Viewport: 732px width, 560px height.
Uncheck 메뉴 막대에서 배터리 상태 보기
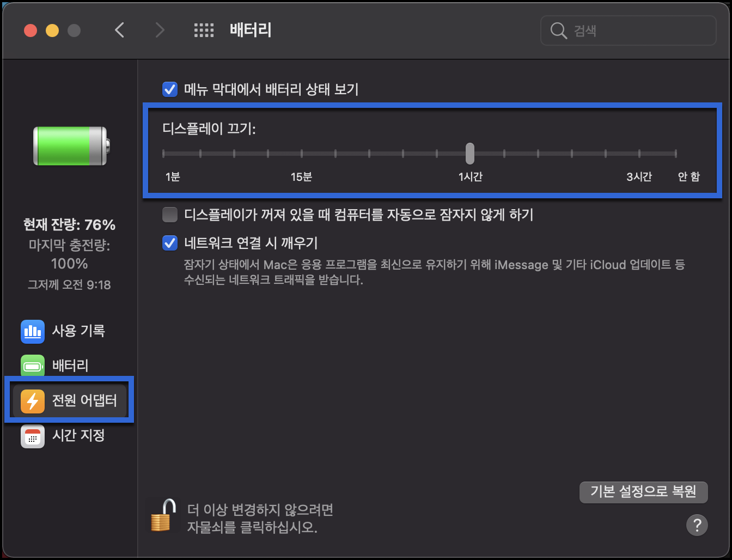coord(169,89)
